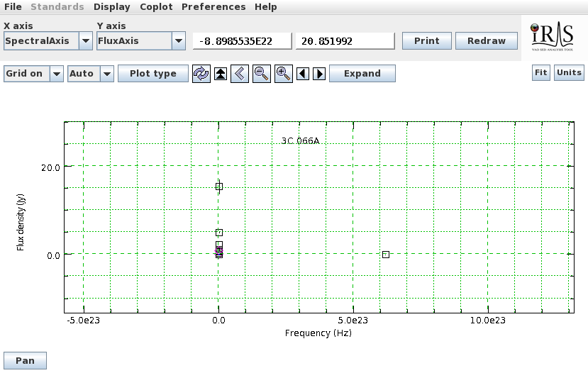Click the 3C 066A plot title
The height and width of the screenshot is (373, 588).
[300, 141]
